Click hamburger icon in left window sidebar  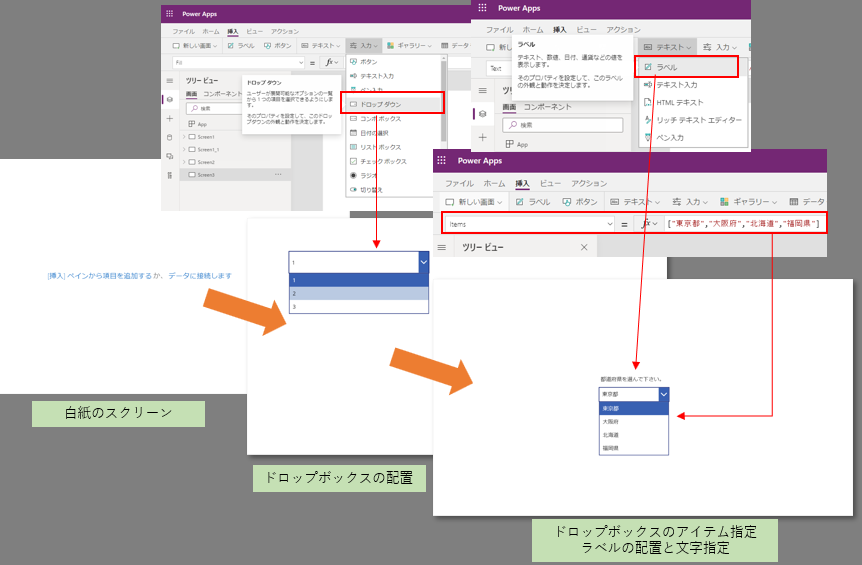pos(170,81)
